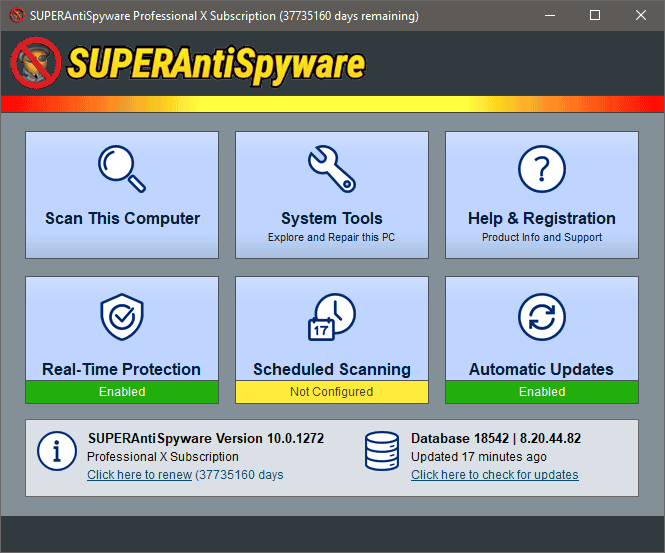Screen dimensions: 665x553
Task: Open Scheduled Scanning label
Action: click(x=332, y=369)
